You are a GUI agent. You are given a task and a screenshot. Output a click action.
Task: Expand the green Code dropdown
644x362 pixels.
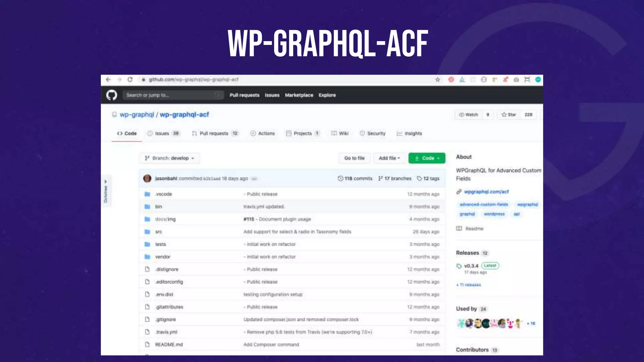[427, 158]
